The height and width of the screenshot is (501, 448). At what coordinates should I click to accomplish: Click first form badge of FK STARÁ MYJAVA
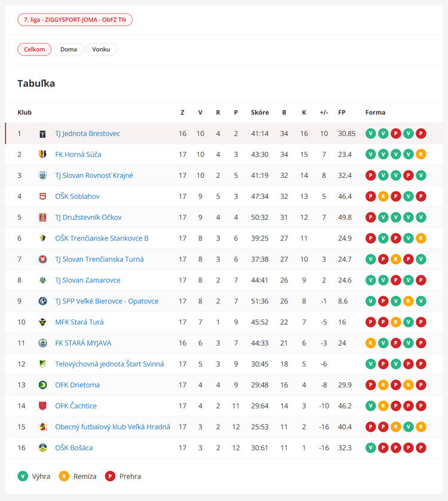click(370, 343)
